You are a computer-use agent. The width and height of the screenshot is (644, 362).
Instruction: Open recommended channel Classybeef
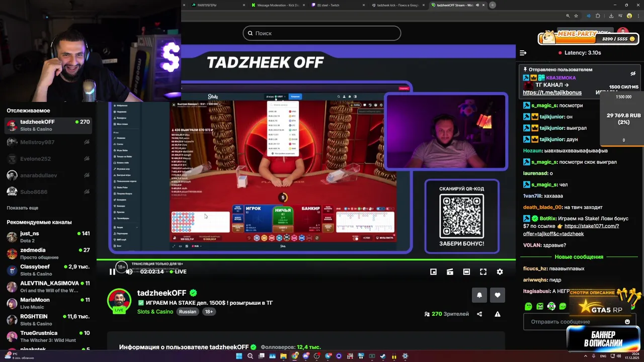tap(48, 270)
